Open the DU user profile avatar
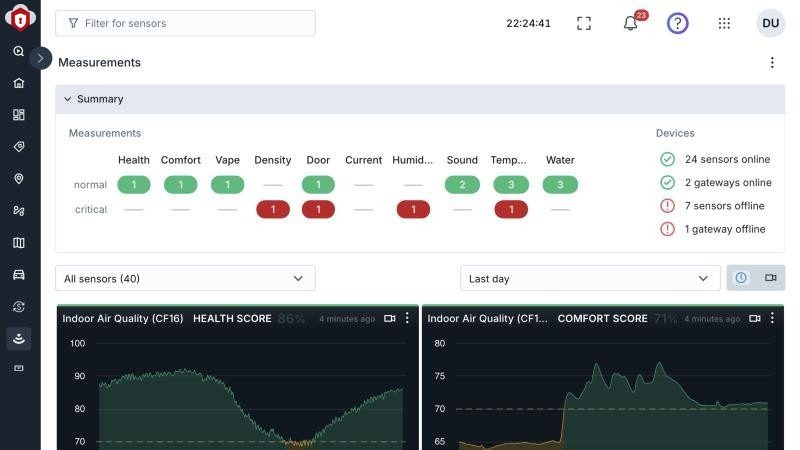Viewport: 800px width, 450px height. tap(770, 23)
